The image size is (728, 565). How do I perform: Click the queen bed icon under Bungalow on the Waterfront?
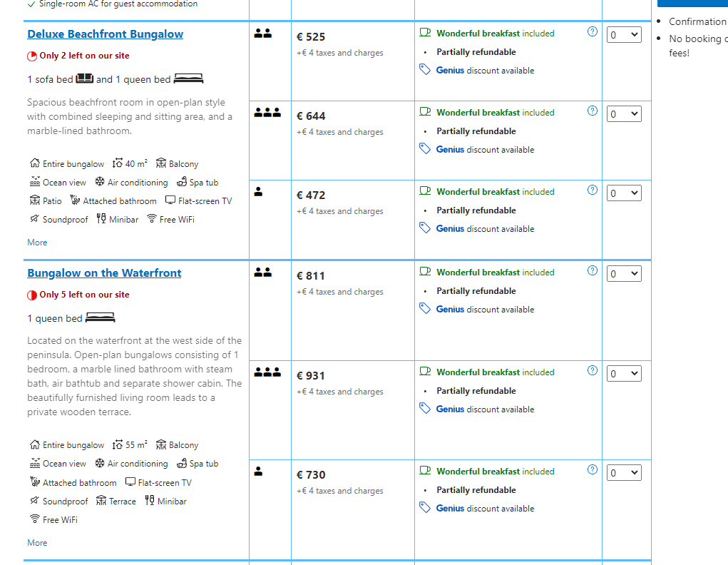tap(101, 318)
